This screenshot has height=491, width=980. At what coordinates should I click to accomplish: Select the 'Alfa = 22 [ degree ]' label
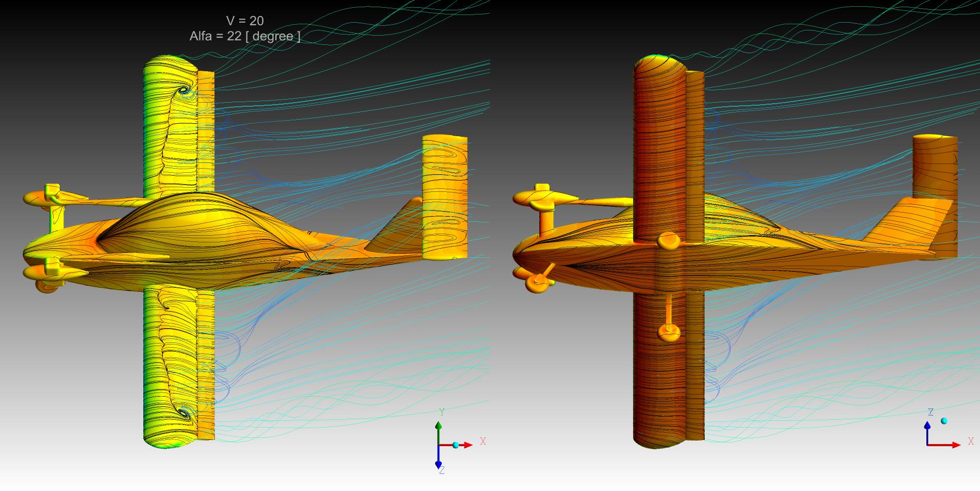pyautogui.click(x=245, y=36)
